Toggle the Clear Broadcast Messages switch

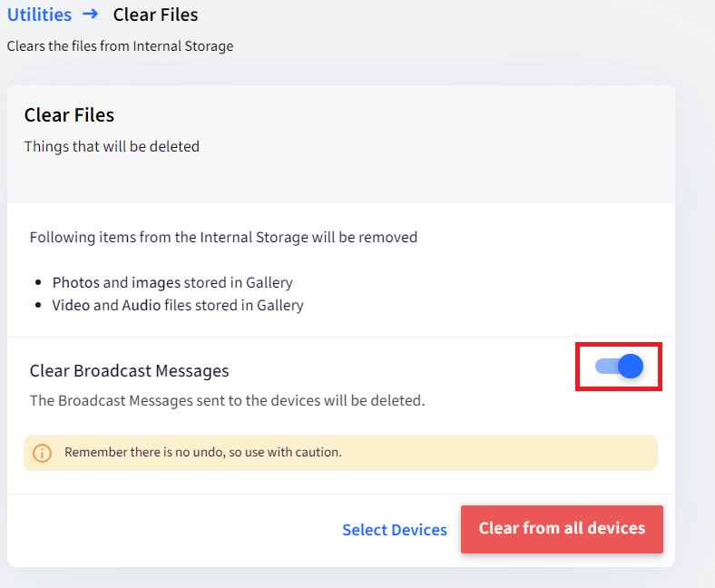[619, 367]
